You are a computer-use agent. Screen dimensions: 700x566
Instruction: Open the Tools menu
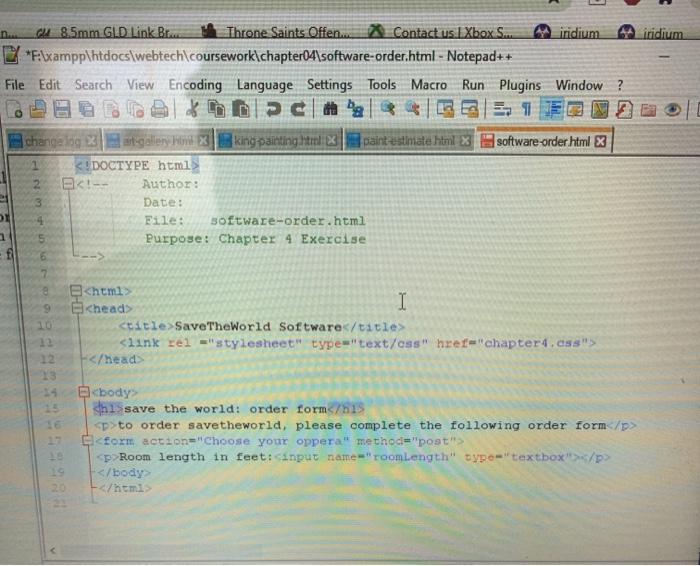pyautogui.click(x=381, y=84)
